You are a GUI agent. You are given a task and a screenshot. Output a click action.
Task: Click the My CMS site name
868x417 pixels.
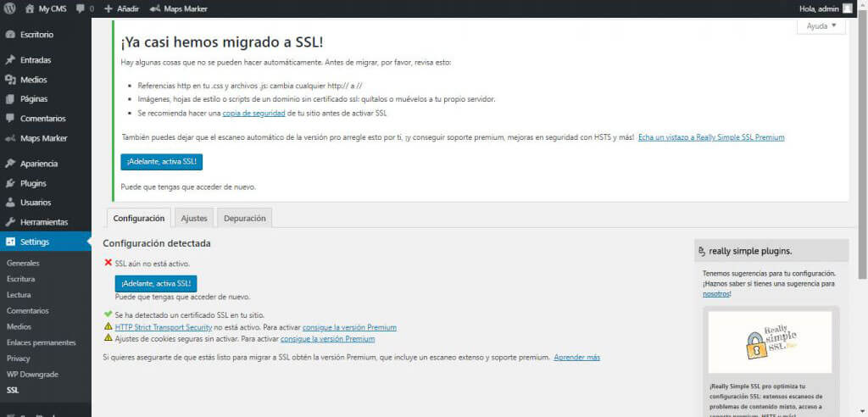(53, 8)
